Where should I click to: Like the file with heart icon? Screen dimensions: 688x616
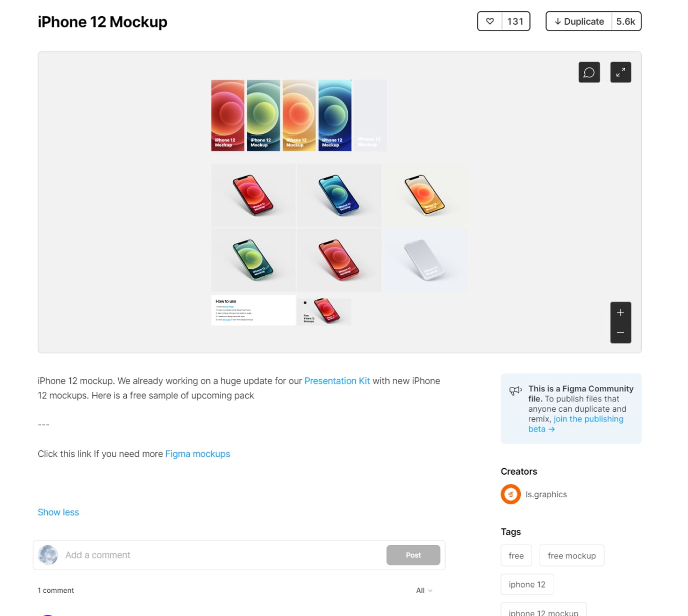click(490, 22)
